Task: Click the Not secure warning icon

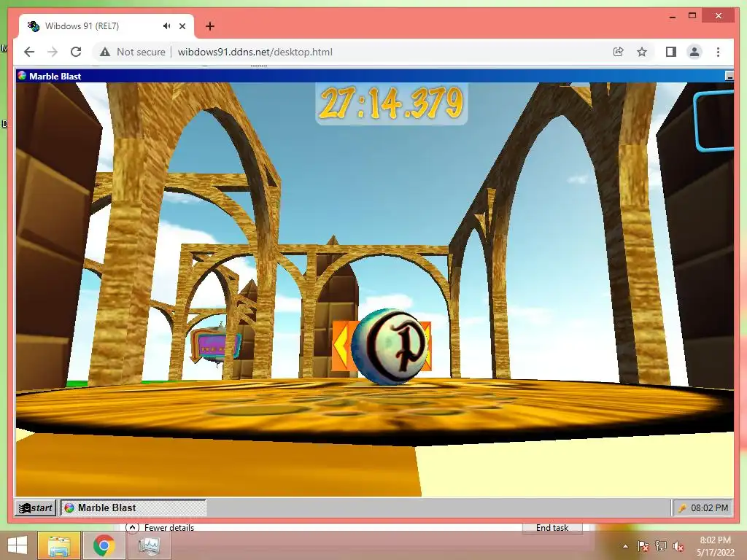Action: [x=105, y=52]
